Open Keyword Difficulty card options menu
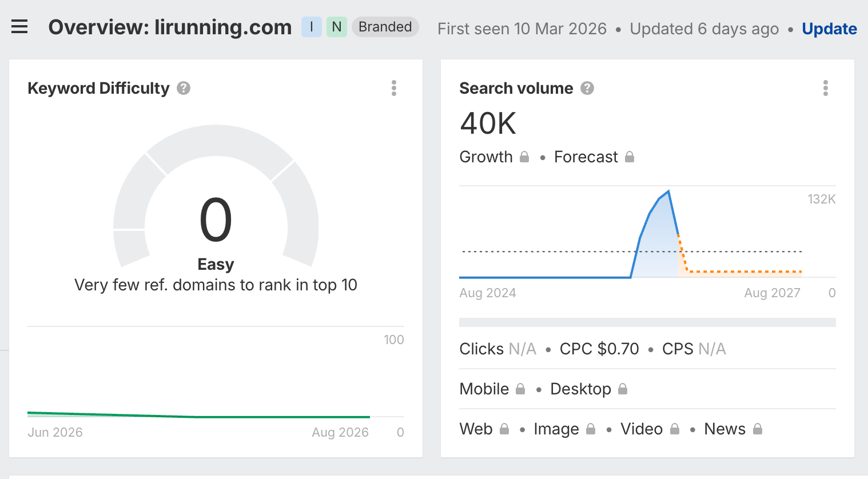 point(394,88)
